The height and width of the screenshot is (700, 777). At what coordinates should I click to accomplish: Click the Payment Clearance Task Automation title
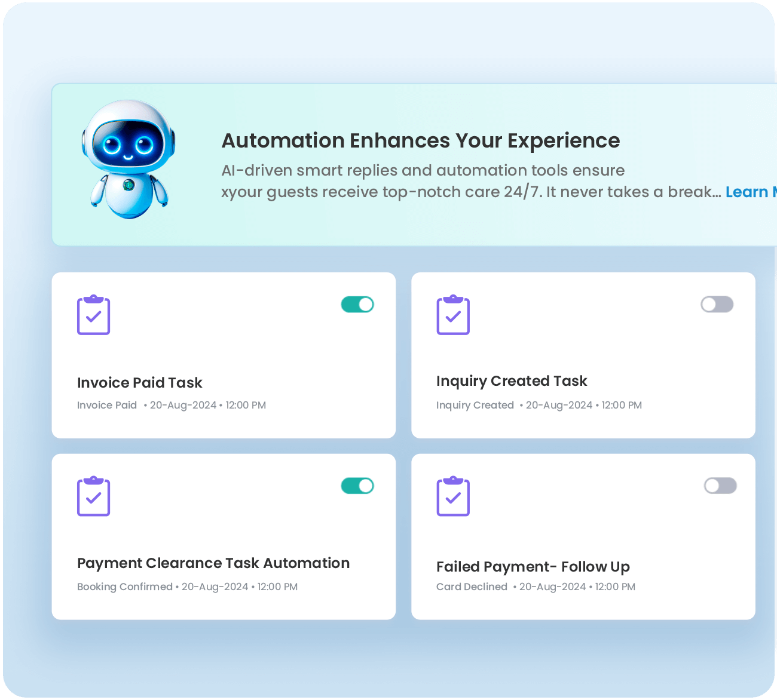tap(213, 563)
